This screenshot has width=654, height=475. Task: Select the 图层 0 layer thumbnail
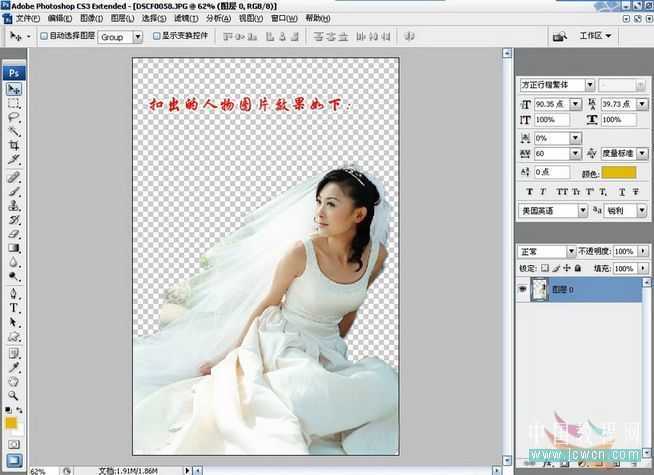[x=540, y=288]
